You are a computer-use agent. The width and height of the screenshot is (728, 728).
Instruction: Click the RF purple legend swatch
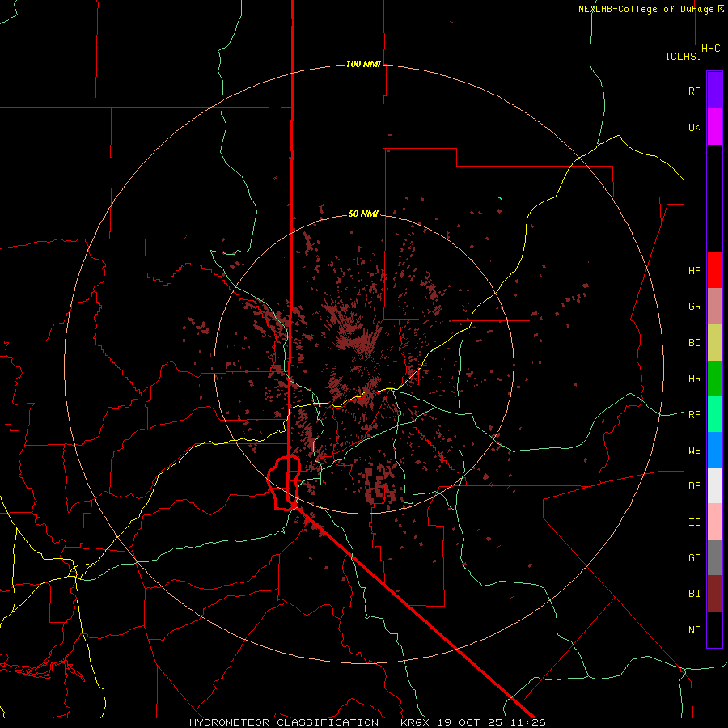pos(714,91)
